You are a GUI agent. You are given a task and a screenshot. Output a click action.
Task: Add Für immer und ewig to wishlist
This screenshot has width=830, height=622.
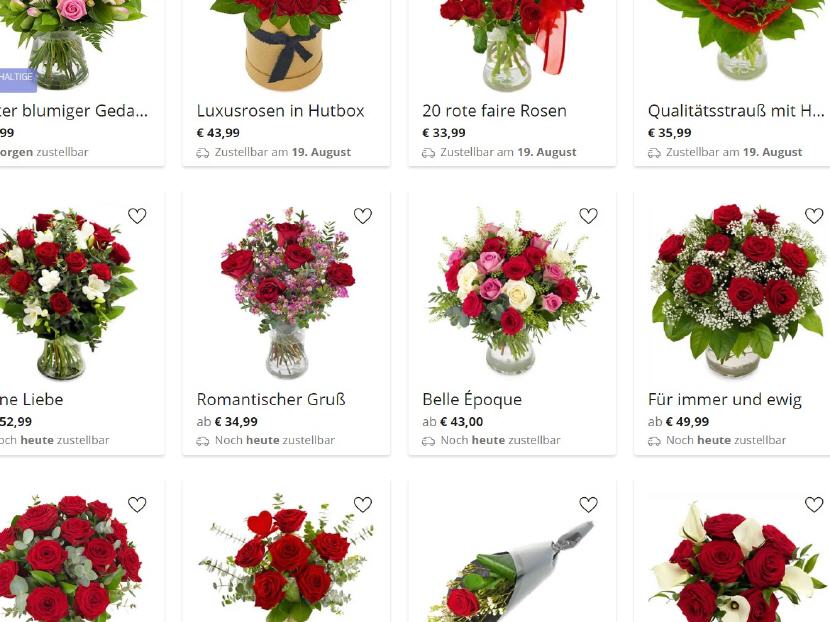pos(814,216)
